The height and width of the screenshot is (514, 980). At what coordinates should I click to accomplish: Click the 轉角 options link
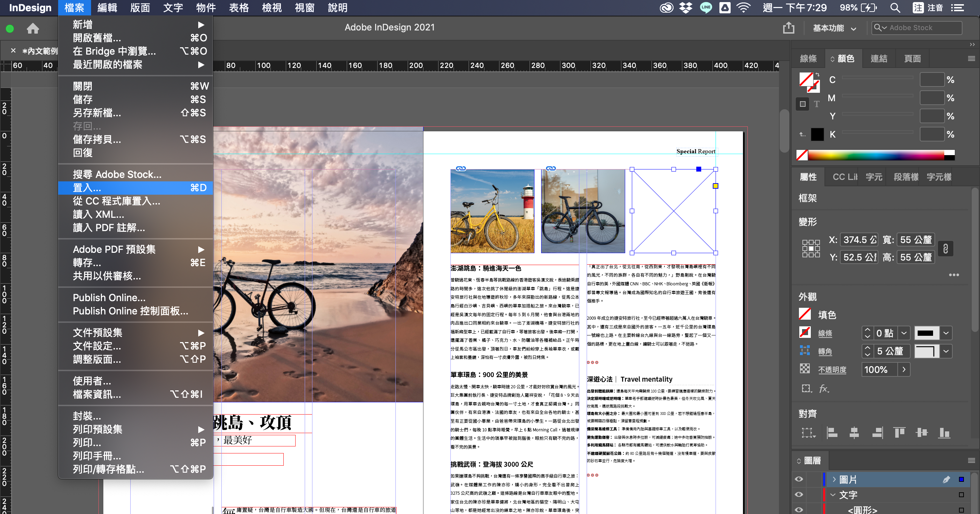(x=825, y=351)
